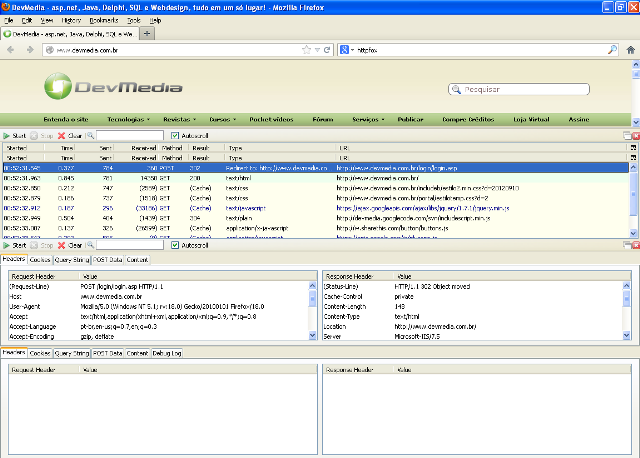
Task: Open the History menu in the menu bar
Action: pos(72,20)
